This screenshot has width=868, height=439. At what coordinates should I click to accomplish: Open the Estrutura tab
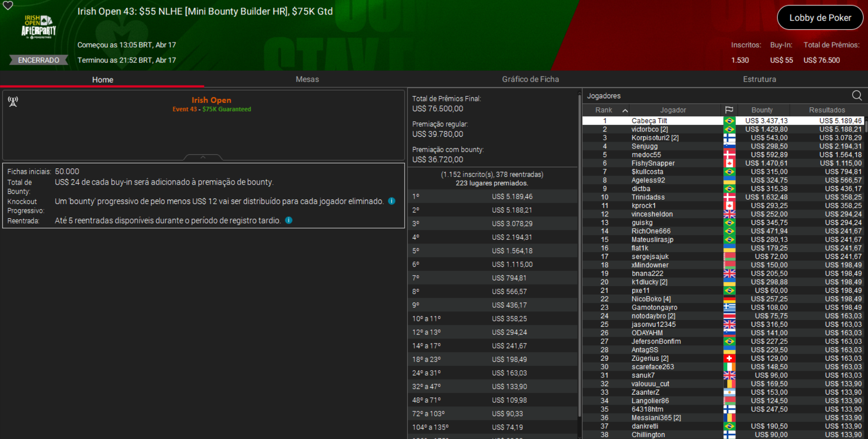(760, 79)
